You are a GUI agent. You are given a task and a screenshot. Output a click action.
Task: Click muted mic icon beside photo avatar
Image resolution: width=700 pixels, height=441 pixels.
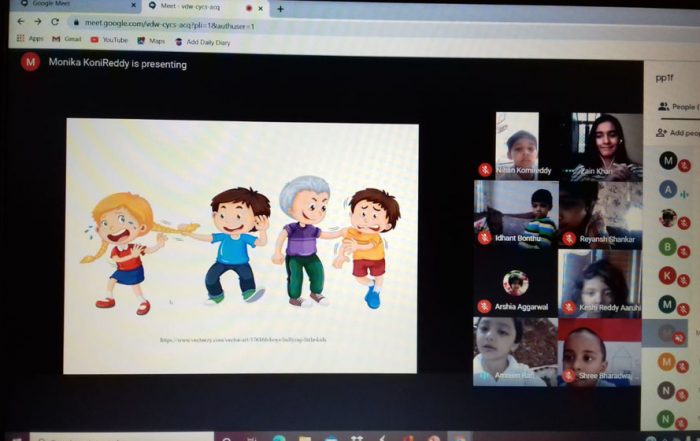tap(684, 223)
